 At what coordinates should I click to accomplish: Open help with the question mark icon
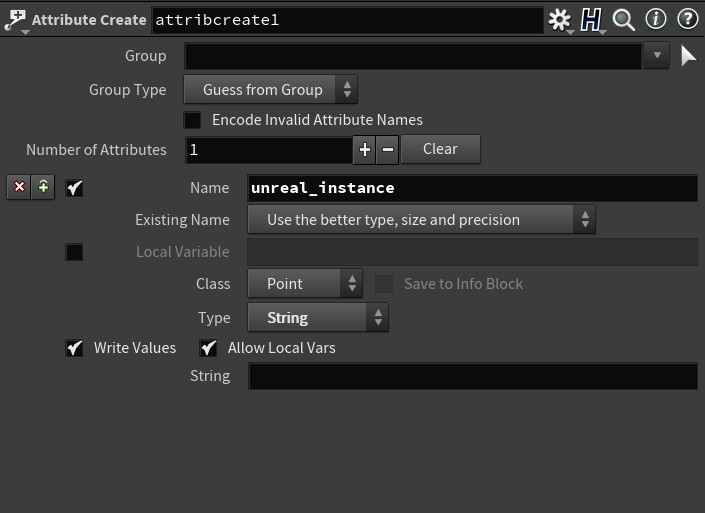tap(687, 19)
